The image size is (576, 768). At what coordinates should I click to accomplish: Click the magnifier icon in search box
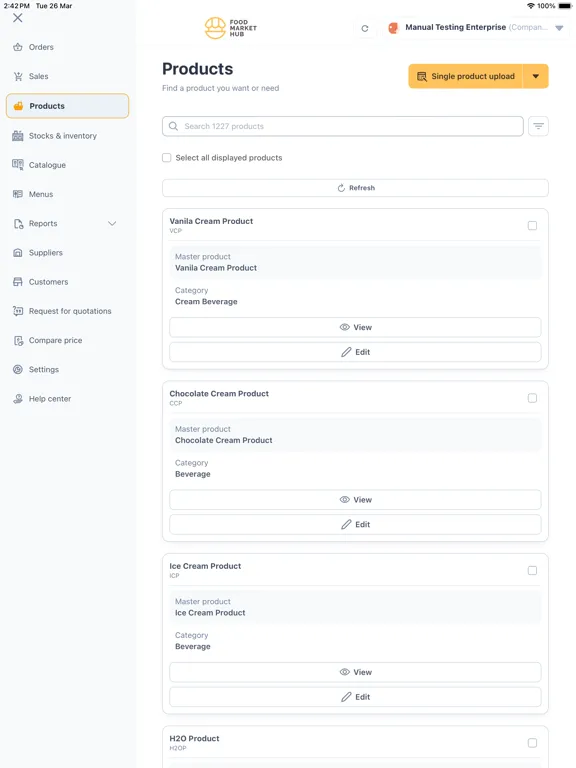pyautogui.click(x=173, y=126)
